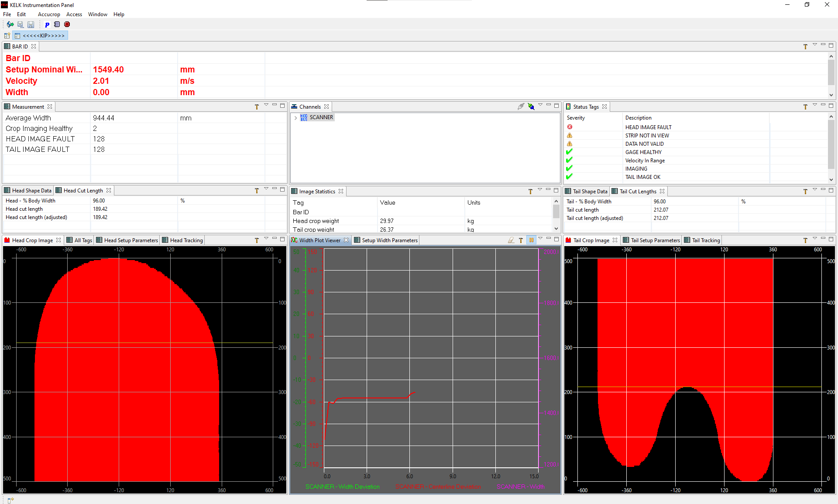Click the hammer icon in the Status Tags panel
838x504 pixels.
[805, 106]
